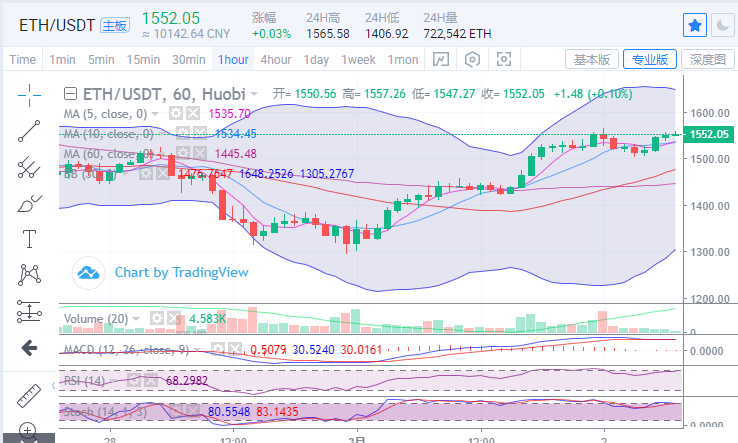
Task: Switch to 专业版 professional view
Action: point(650,59)
